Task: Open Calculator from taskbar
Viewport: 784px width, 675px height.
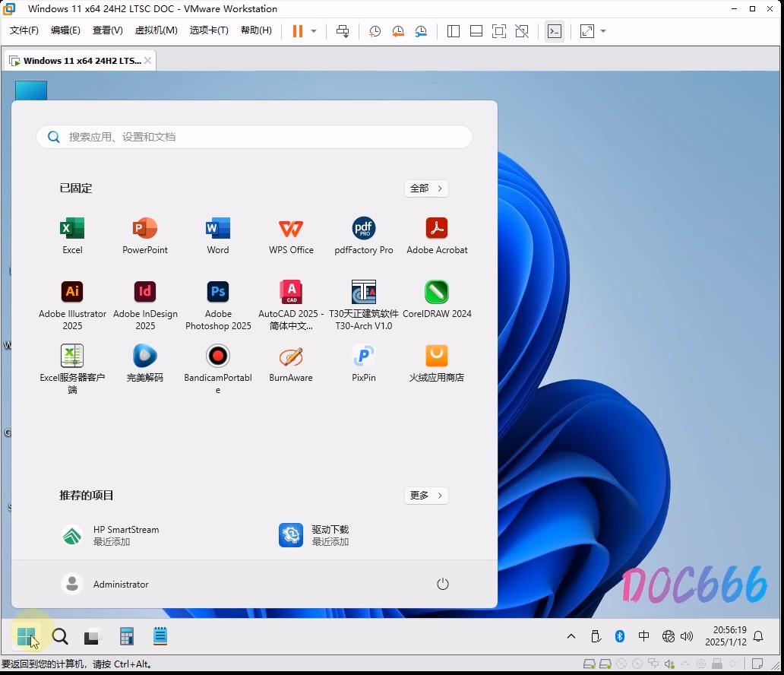Action: pos(127,636)
